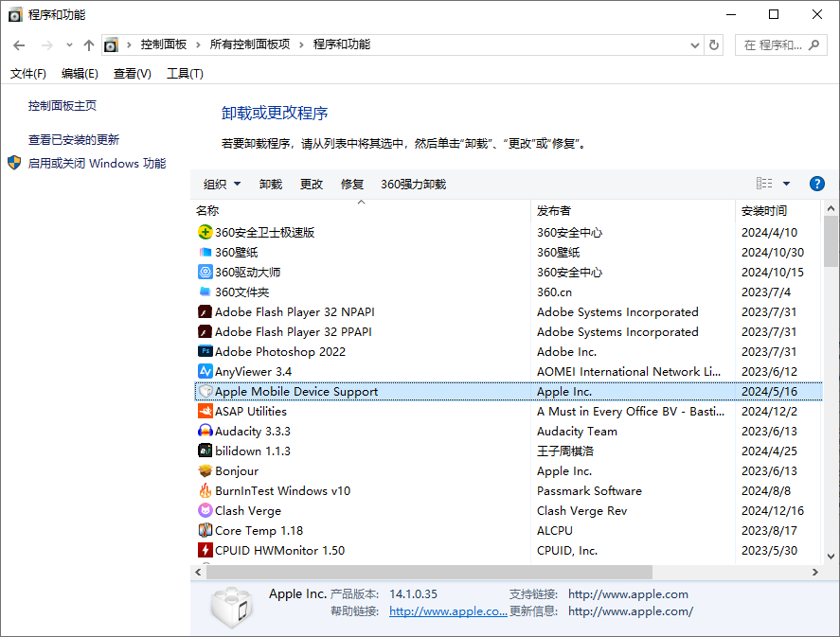Viewport: 840px width, 637px height.
Task: Open 启用或关闭 Windows 功能 link
Action: tap(97, 163)
